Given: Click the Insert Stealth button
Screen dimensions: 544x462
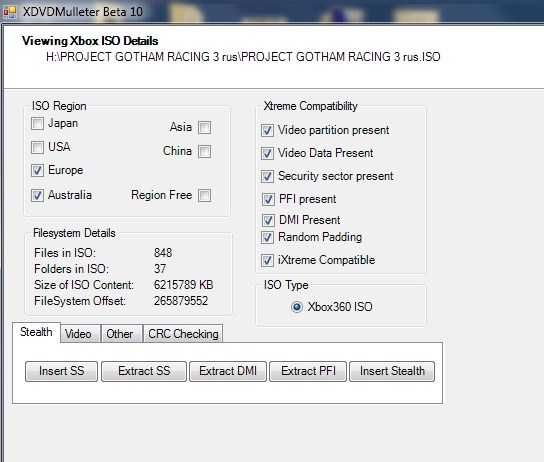Looking at the screenshot, I should click(392, 371).
